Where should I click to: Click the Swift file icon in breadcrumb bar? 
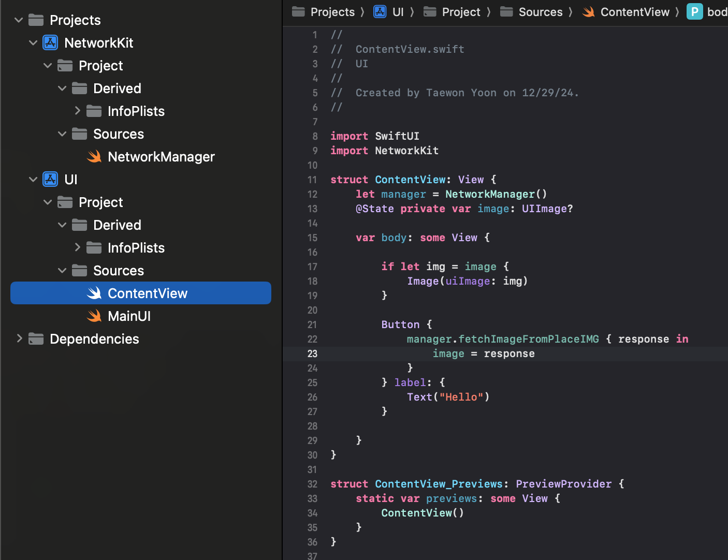tap(588, 12)
